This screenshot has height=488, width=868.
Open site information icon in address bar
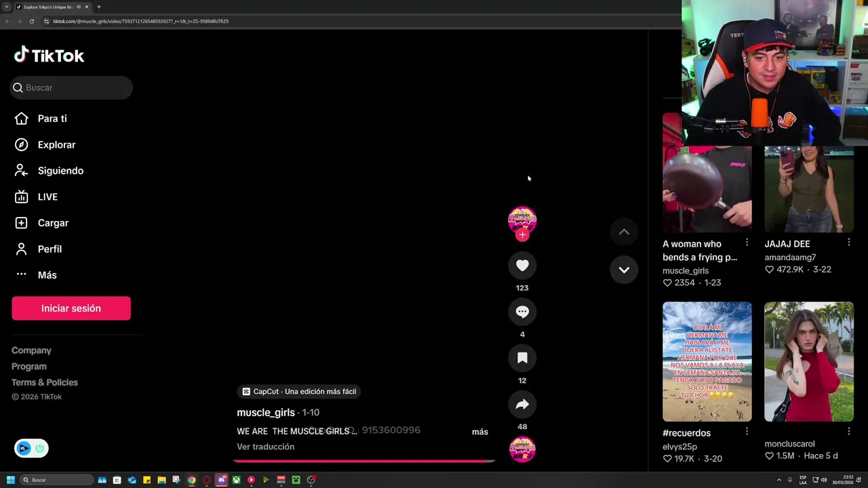click(46, 21)
